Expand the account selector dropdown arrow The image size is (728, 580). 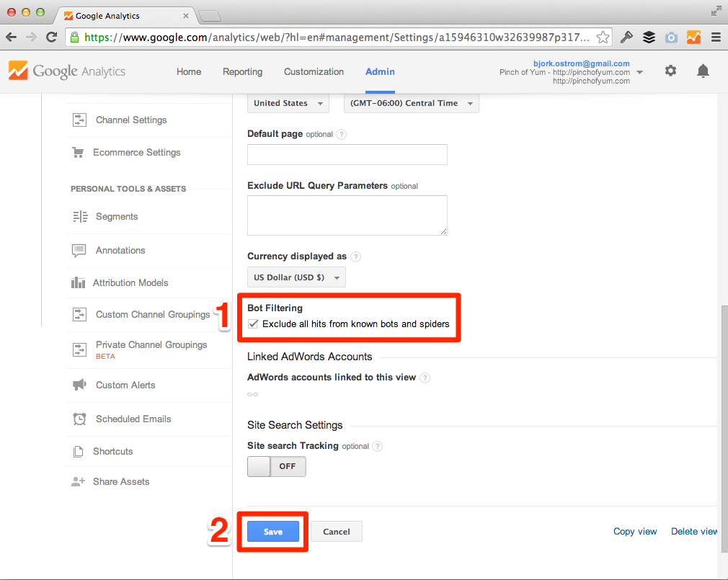(x=640, y=72)
